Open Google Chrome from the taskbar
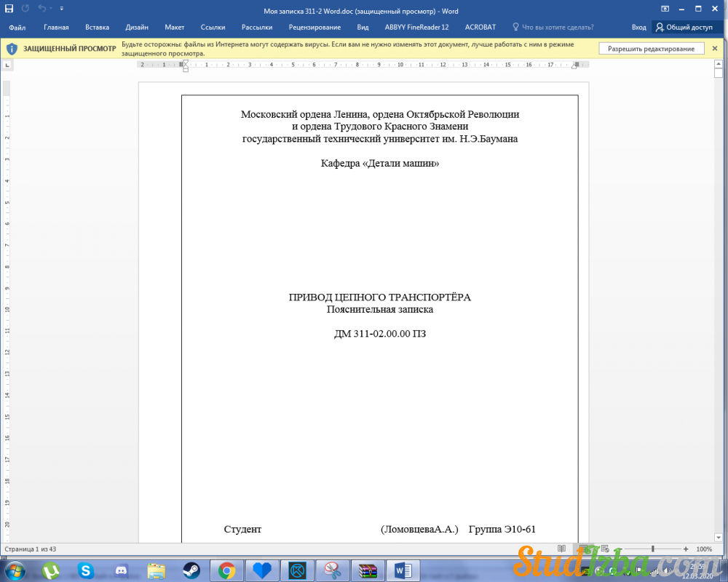 pyautogui.click(x=226, y=570)
